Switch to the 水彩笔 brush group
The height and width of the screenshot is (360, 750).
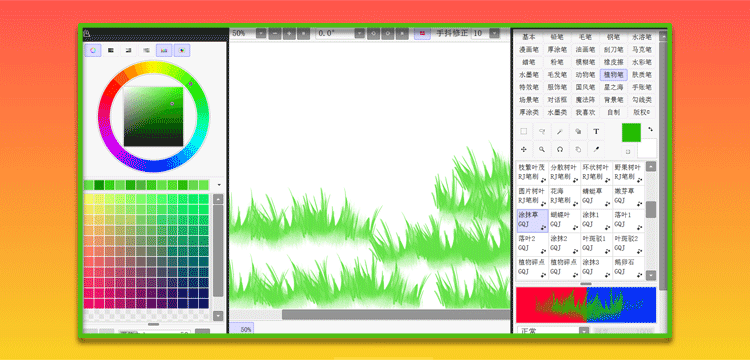coord(641,62)
